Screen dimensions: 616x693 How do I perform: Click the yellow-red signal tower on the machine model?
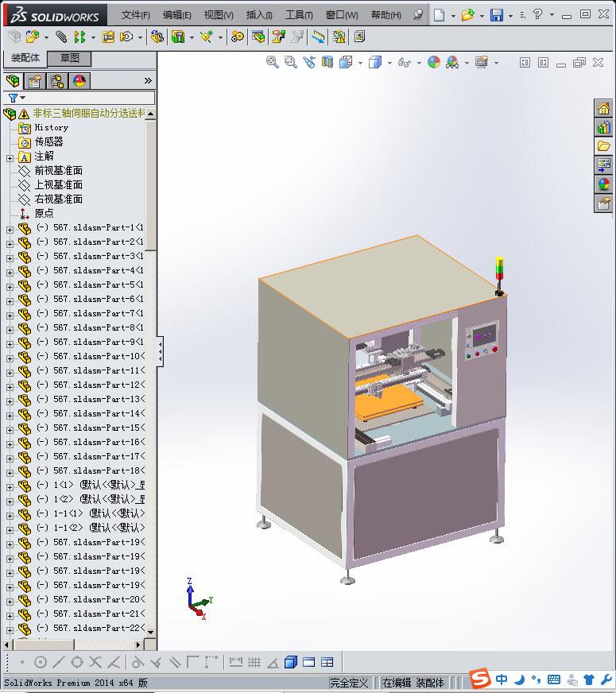point(499,275)
